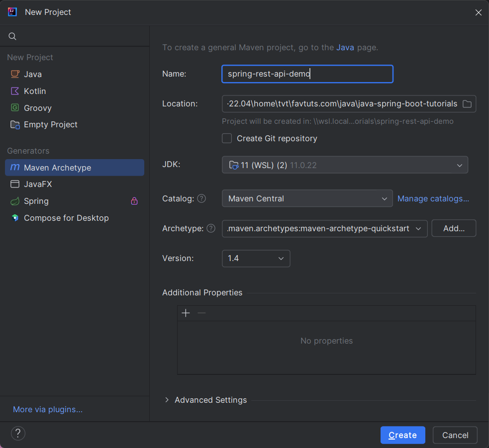Click the Spring leaf icon

(15, 201)
